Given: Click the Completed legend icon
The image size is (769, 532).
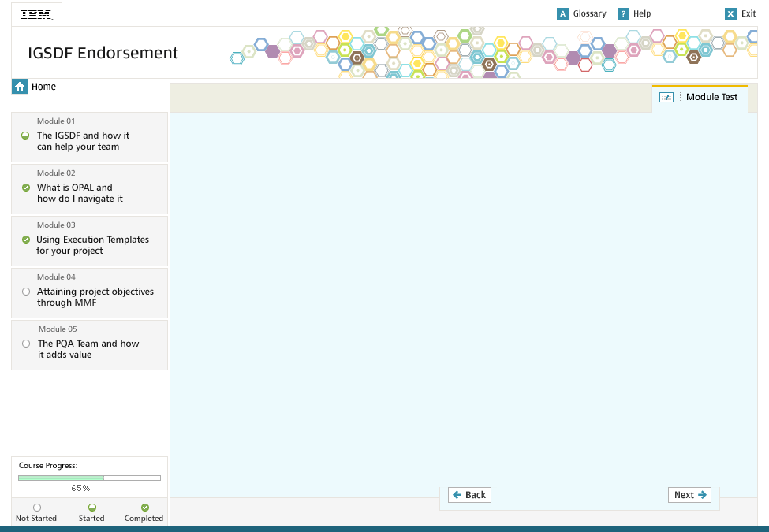Looking at the screenshot, I should coord(144,508).
